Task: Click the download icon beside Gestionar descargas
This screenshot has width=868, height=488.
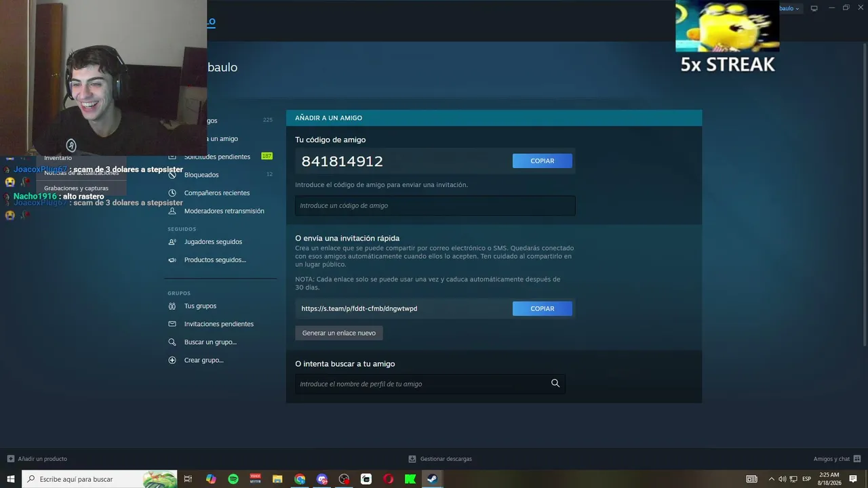Action: tap(412, 459)
